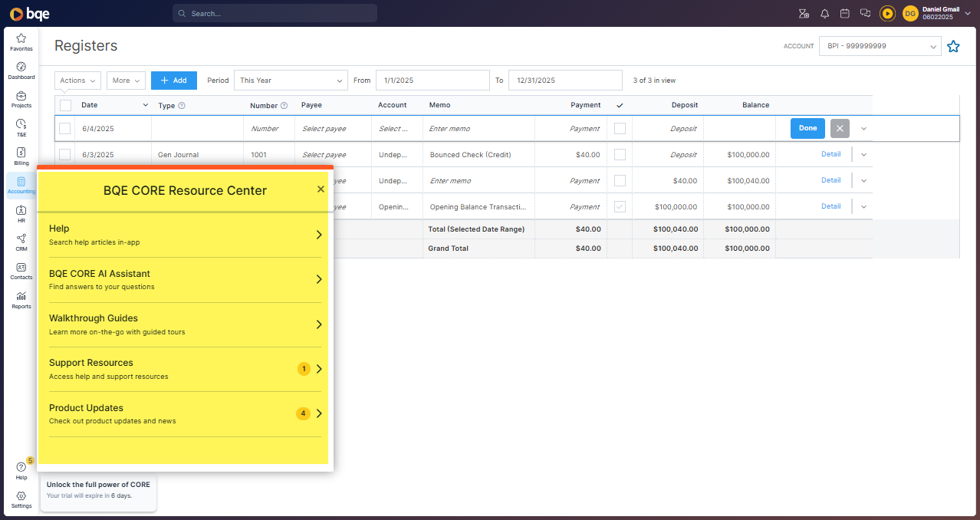The height and width of the screenshot is (520, 980).
Task: Open the CRM section
Action: click(21, 241)
